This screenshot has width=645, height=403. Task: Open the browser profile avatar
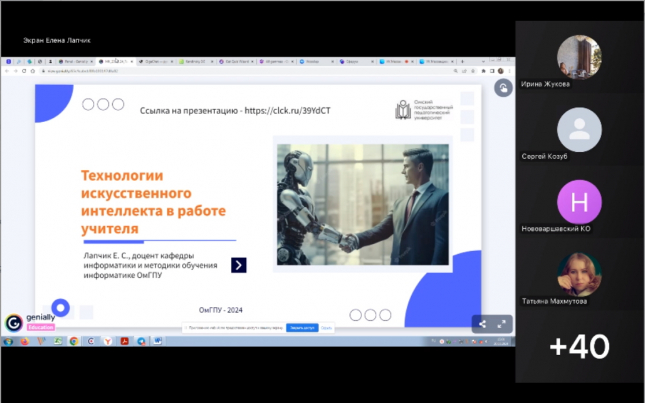(x=501, y=71)
